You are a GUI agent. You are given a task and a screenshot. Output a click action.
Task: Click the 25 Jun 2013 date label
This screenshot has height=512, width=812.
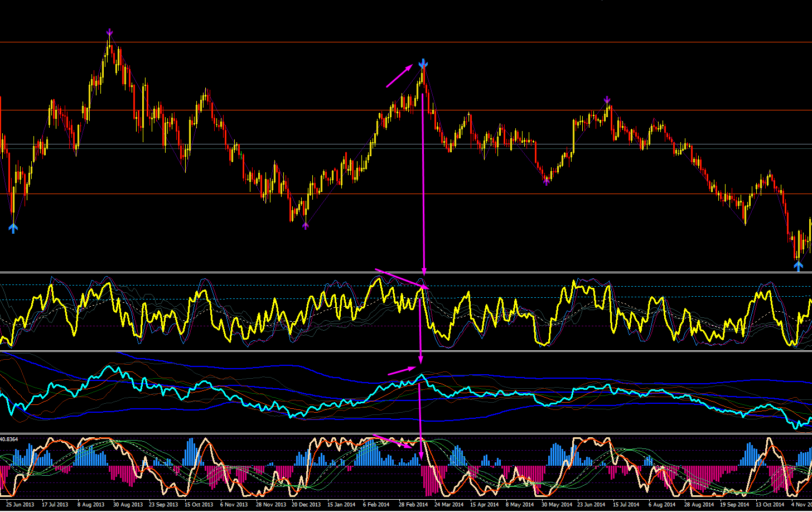(20, 505)
